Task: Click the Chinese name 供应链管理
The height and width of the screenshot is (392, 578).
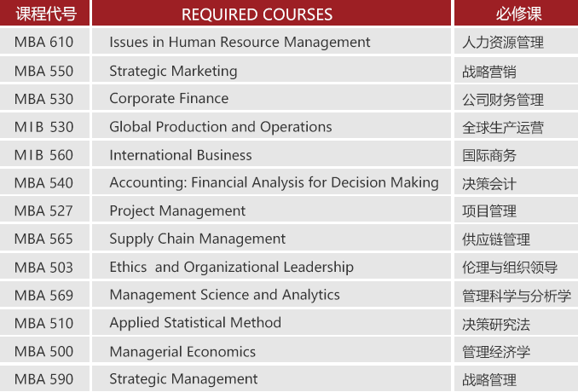Action: [496, 239]
